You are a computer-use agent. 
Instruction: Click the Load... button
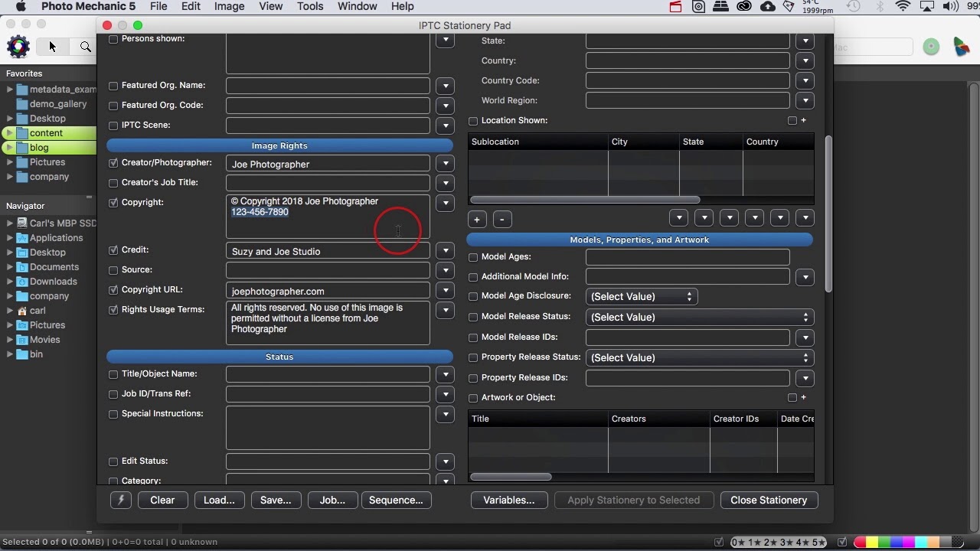pos(219,500)
